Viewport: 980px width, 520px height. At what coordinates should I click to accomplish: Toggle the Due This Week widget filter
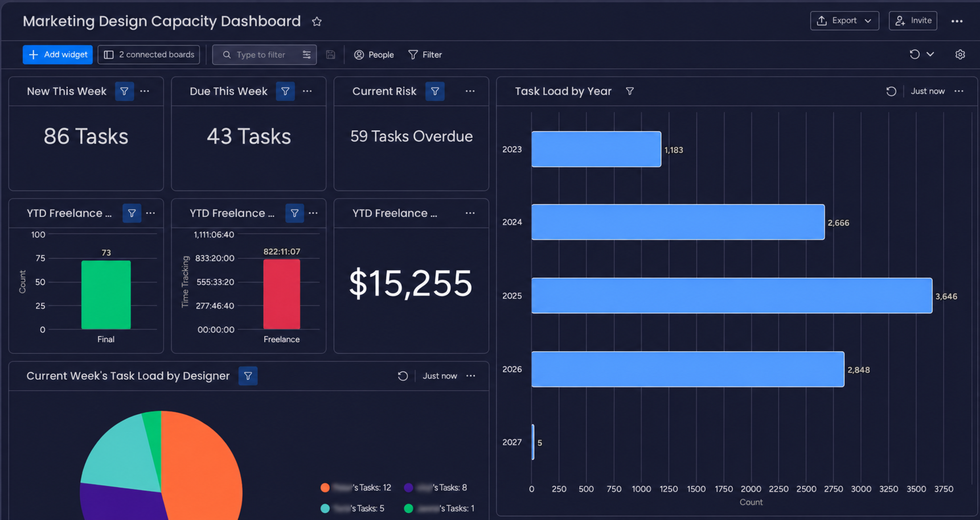click(285, 92)
